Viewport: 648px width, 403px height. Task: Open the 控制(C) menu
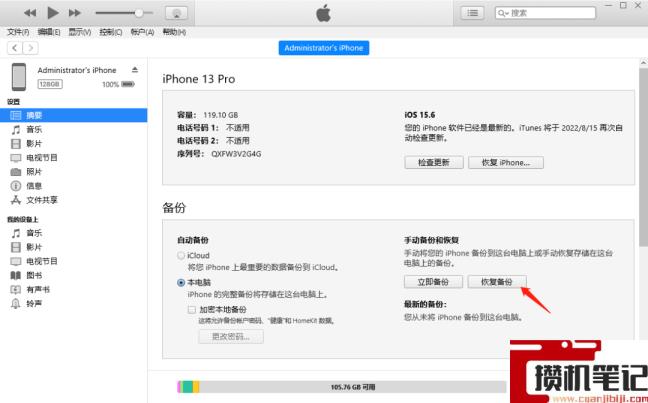pyautogui.click(x=111, y=32)
